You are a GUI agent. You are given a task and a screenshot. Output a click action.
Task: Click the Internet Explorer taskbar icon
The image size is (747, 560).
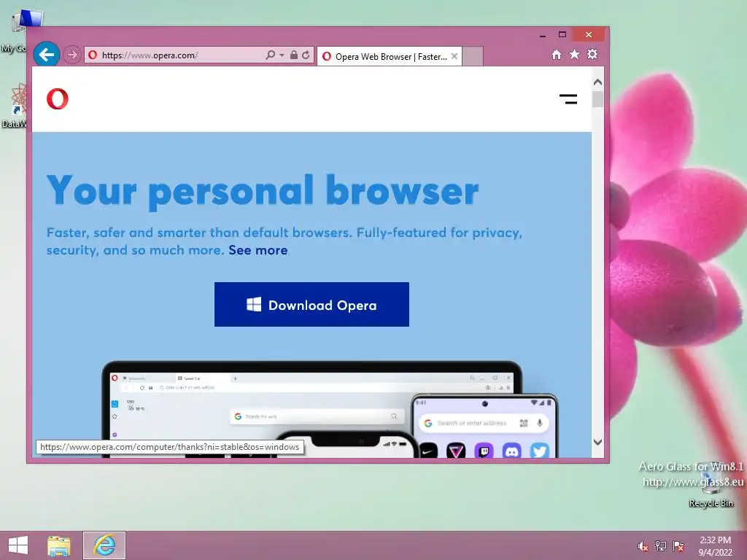104,545
